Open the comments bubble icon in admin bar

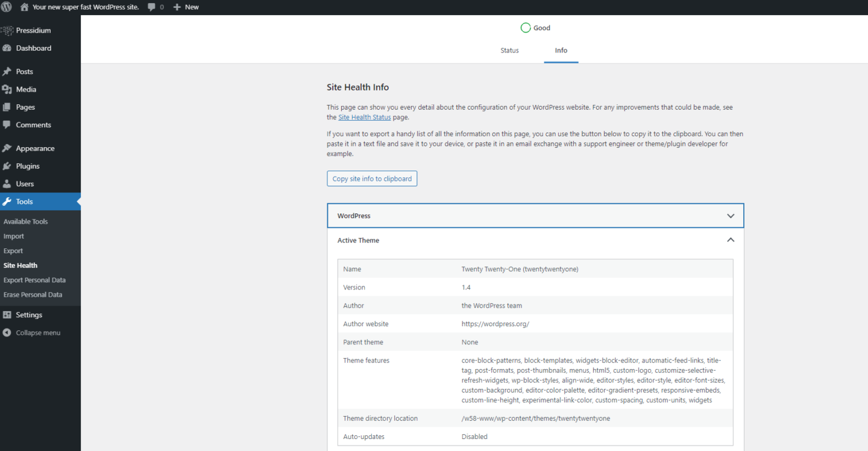tap(151, 7)
